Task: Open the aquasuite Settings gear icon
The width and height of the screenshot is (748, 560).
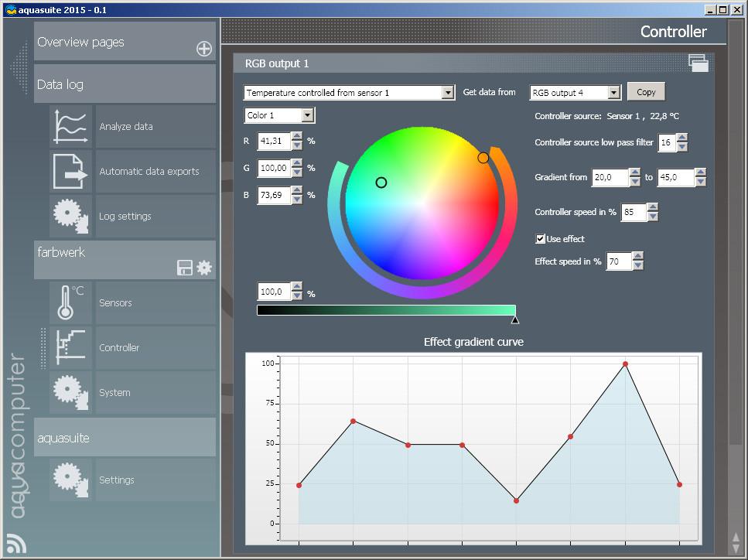Action: pos(70,480)
